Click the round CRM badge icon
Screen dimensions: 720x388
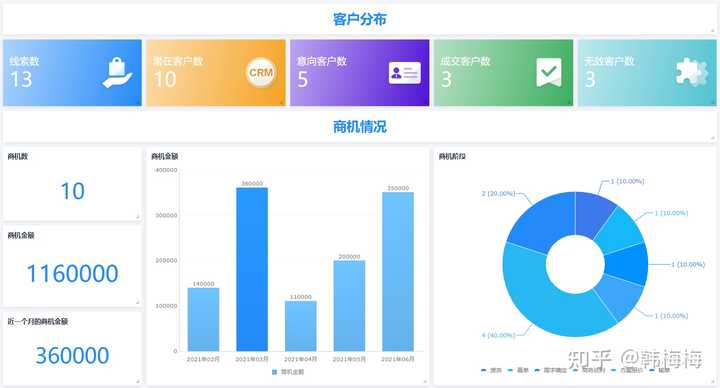coord(261,73)
